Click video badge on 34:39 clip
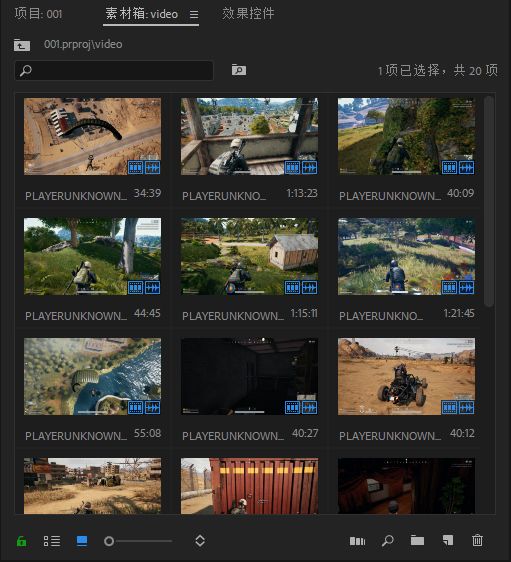 tap(135, 167)
